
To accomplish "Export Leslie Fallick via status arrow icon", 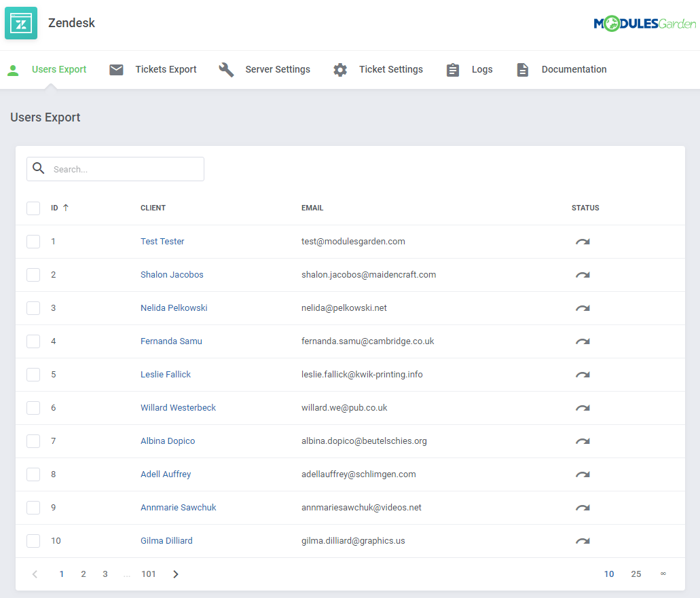I will click(x=583, y=375).
